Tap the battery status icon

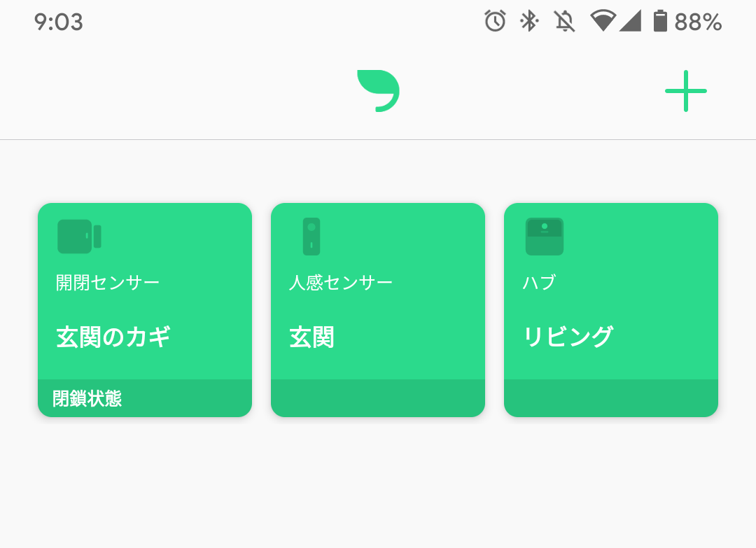659,22
